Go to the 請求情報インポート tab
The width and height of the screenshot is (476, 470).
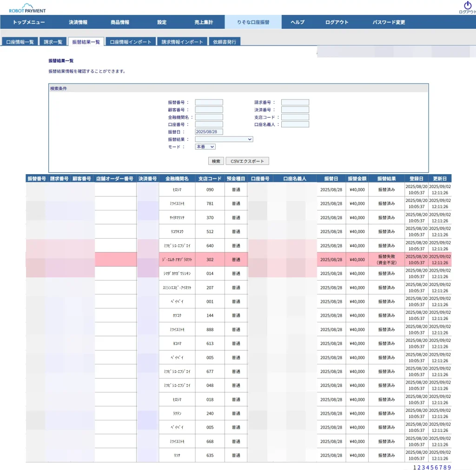182,42
